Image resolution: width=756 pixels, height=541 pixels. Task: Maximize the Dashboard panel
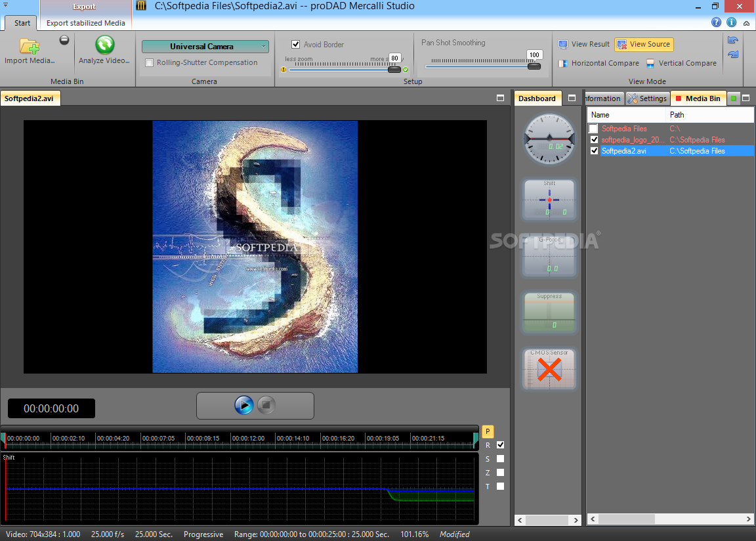click(x=572, y=98)
